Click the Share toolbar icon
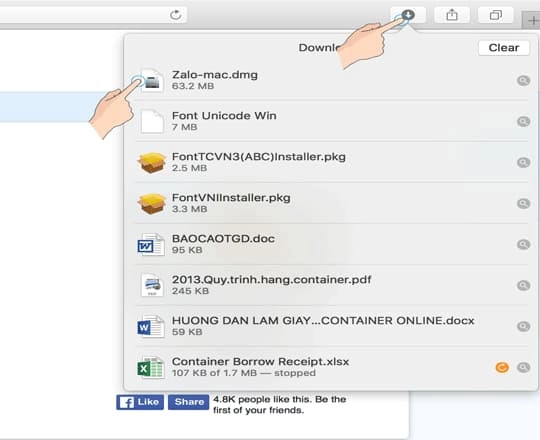The height and width of the screenshot is (440, 540). point(452,15)
